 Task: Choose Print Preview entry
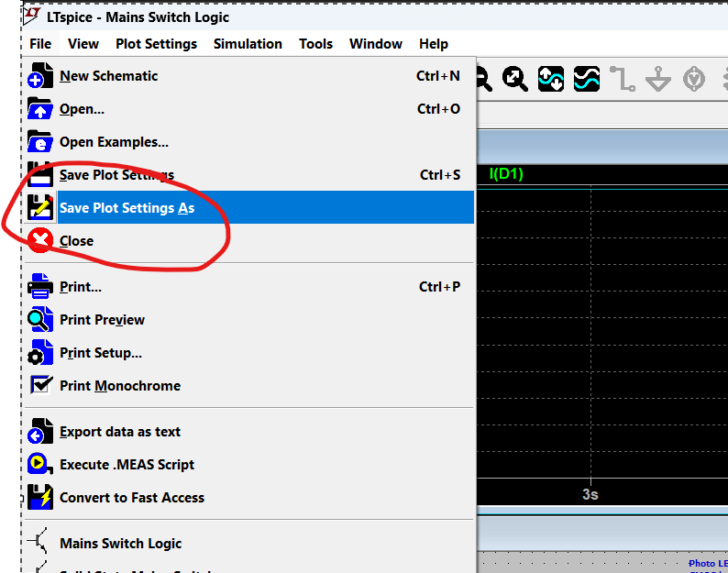pyautogui.click(x=249, y=319)
